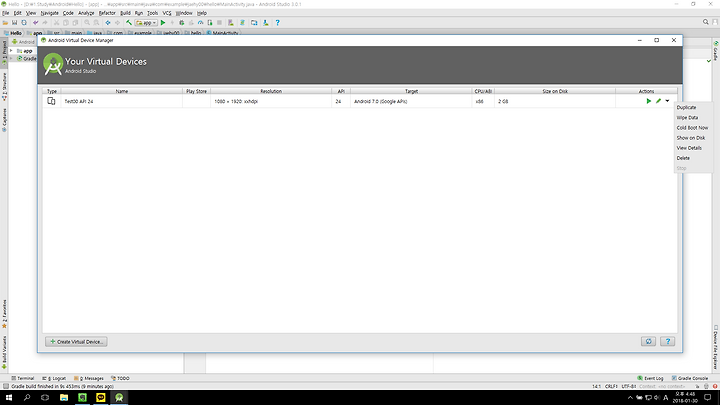Click the Attach debugger to process icon
Image resolution: width=720 pixels, height=405 pixels.
(x=210, y=22)
